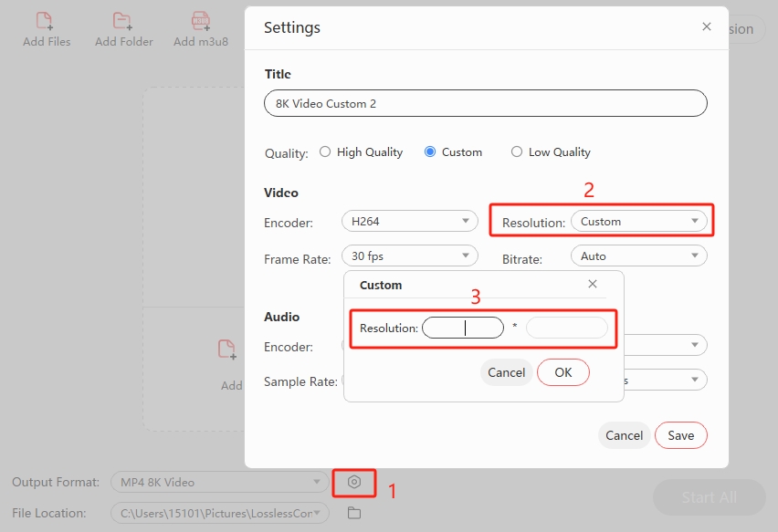
Task: Open output format settings gear icon
Action: click(354, 482)
